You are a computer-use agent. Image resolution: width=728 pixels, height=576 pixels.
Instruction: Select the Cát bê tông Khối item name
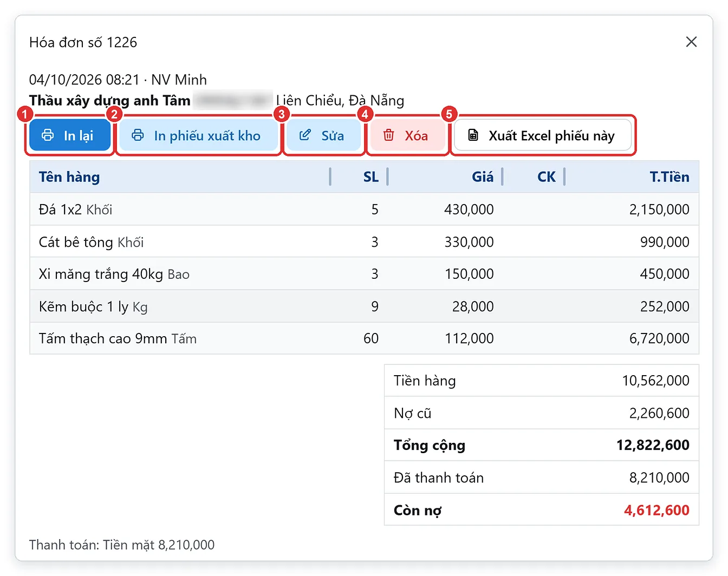click(x=91, y=242)
